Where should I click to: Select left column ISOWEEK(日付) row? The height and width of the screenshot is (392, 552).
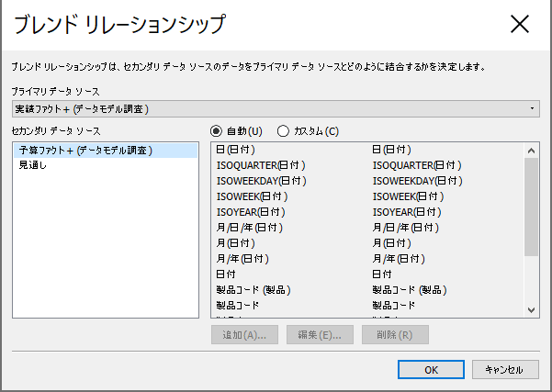click(x=252, y=196)
